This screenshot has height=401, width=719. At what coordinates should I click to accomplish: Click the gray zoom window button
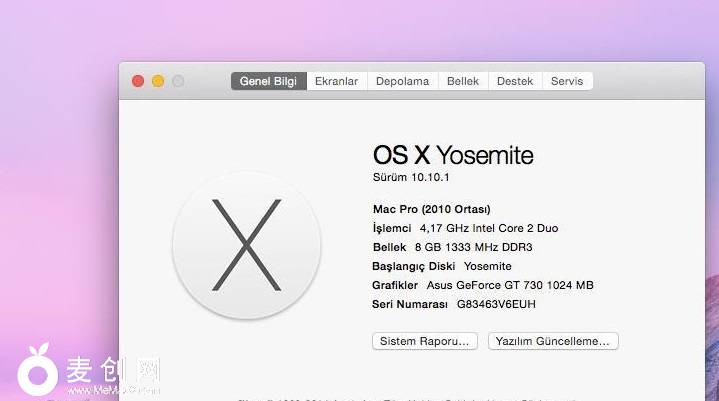pyautogui.click(x=178, y=81)
